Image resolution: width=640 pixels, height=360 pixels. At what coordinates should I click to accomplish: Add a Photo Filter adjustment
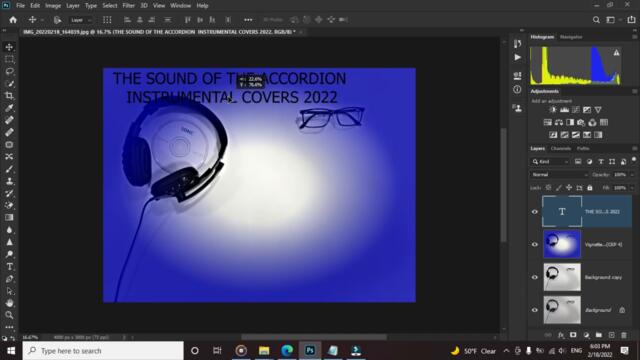[x=581, y=122]
